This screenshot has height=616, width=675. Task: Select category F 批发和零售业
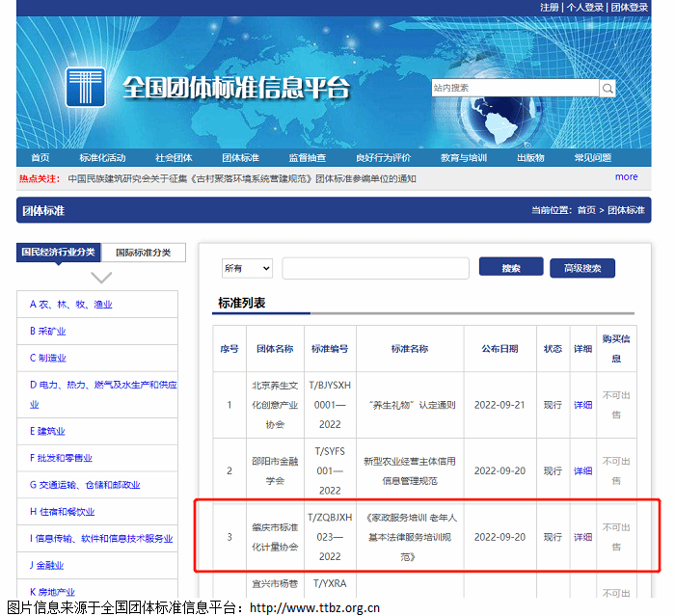[61, 458]
